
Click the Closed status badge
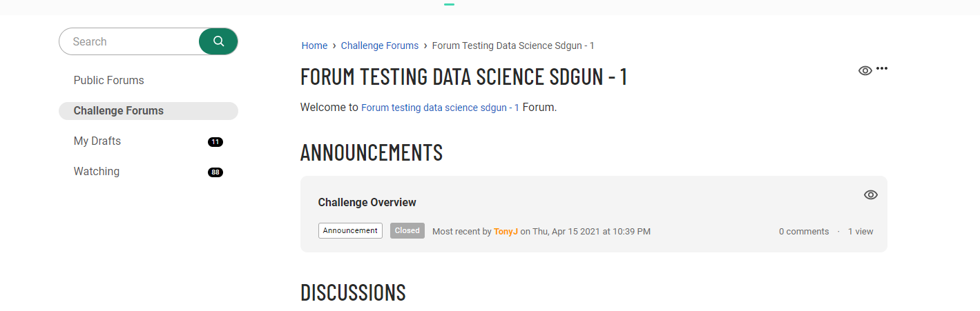click(407, 230)
